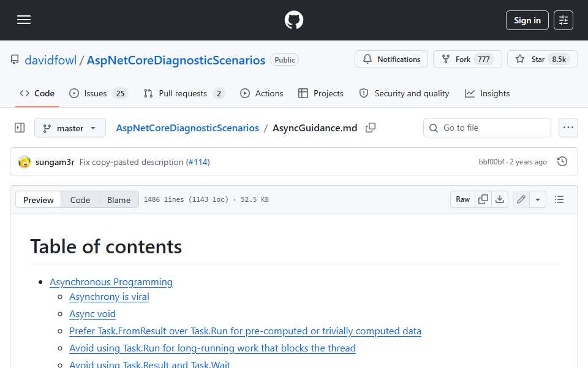
Task: Open Raw file view
Action: [462, 199]
